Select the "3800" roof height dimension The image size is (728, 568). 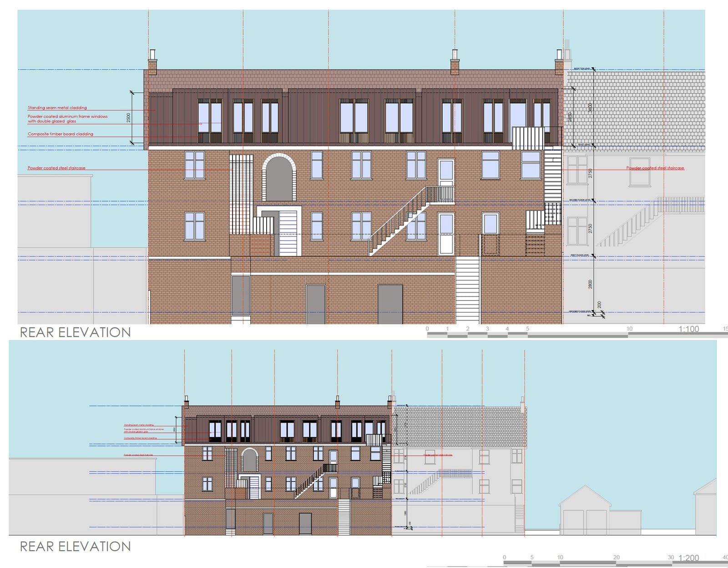(x=590, y=108)
